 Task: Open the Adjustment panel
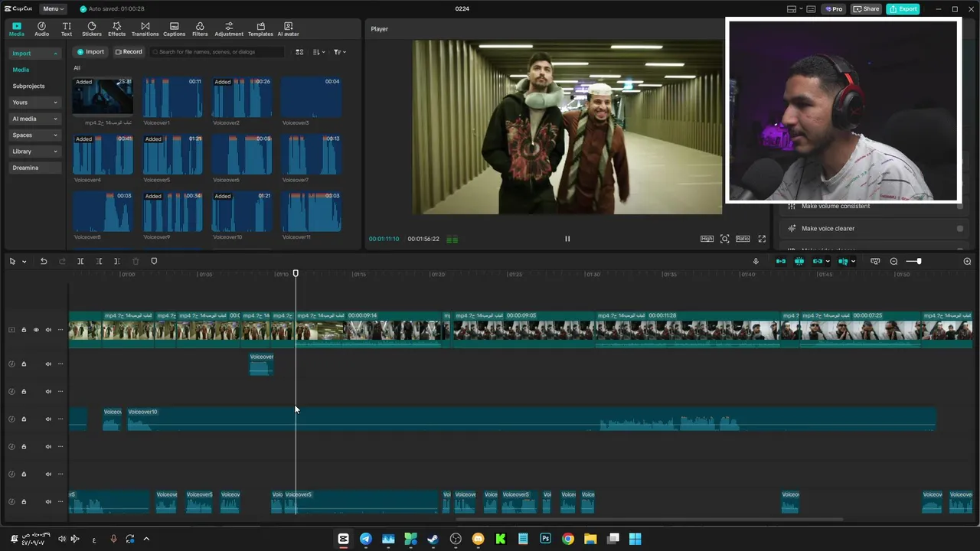[229, 29]
